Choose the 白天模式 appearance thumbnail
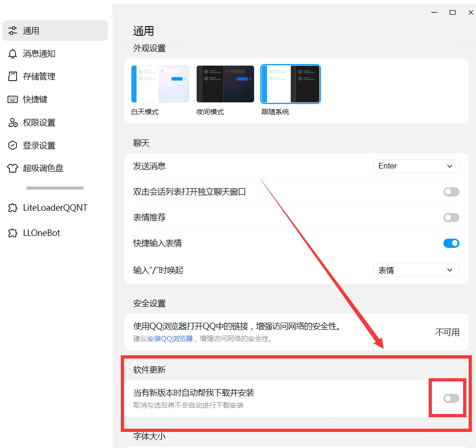This screenshot has height=448, width=476. click(x=160, y=84)
